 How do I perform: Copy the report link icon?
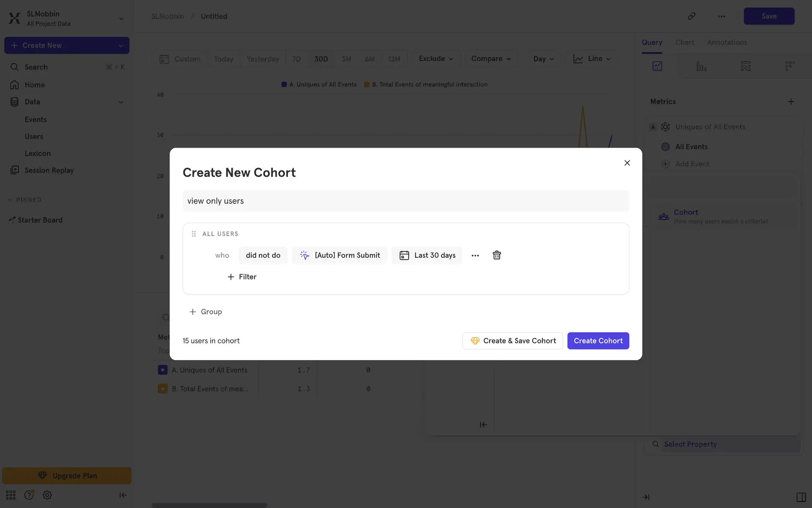pos(691,16)
